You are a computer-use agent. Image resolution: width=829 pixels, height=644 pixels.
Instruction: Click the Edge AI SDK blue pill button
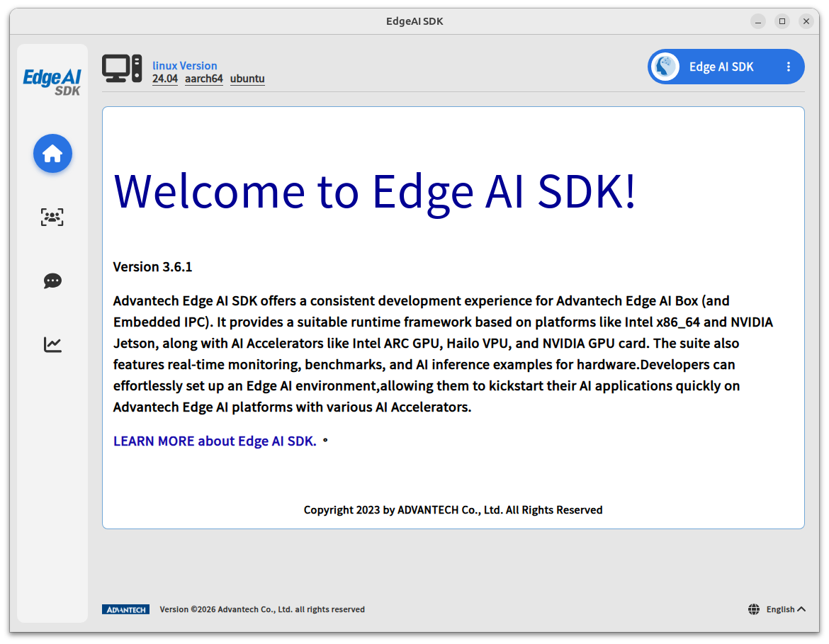tap(726, 67)
